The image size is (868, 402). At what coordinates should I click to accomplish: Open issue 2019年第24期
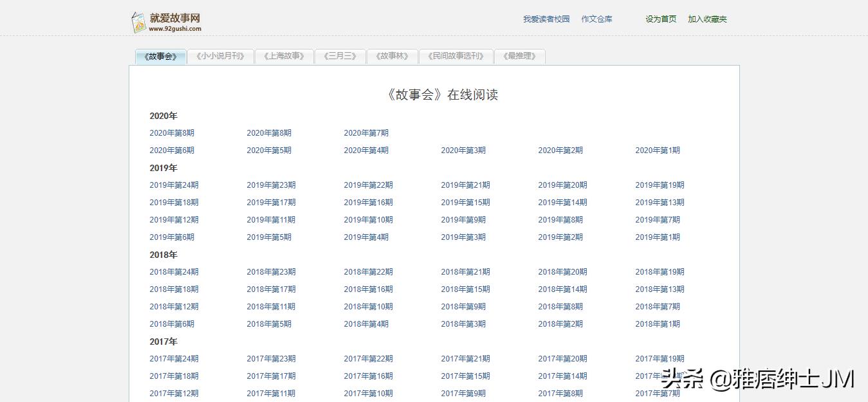(x=174, y=185)
